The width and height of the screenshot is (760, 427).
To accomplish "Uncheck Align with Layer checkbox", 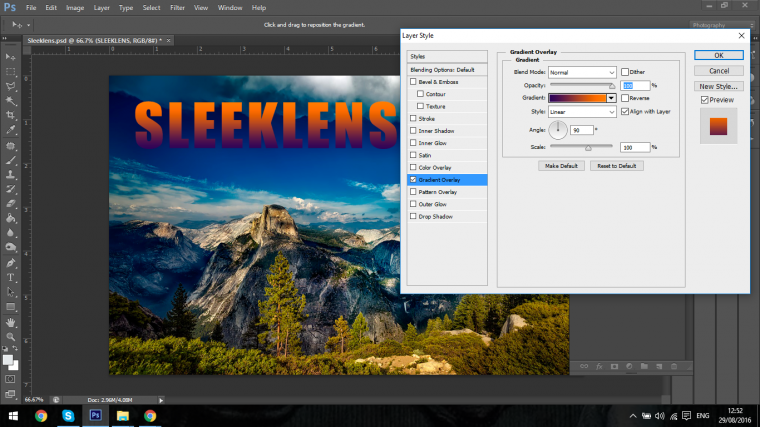I will 625,111.
